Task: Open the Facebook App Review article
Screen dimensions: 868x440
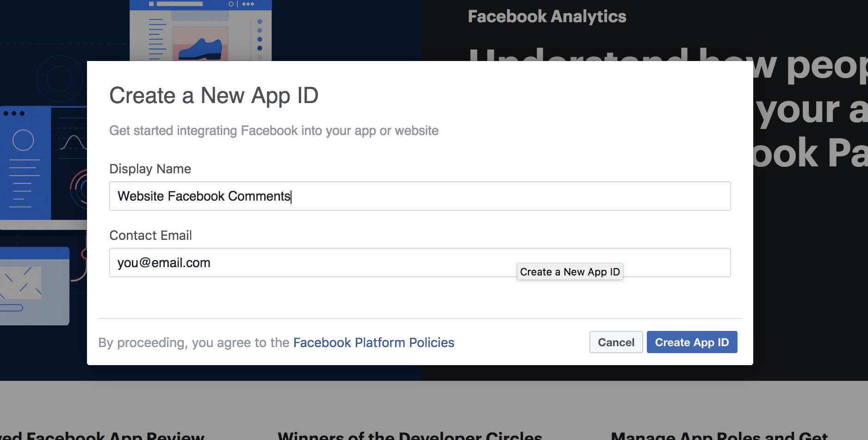Action: tap(102, 435)
